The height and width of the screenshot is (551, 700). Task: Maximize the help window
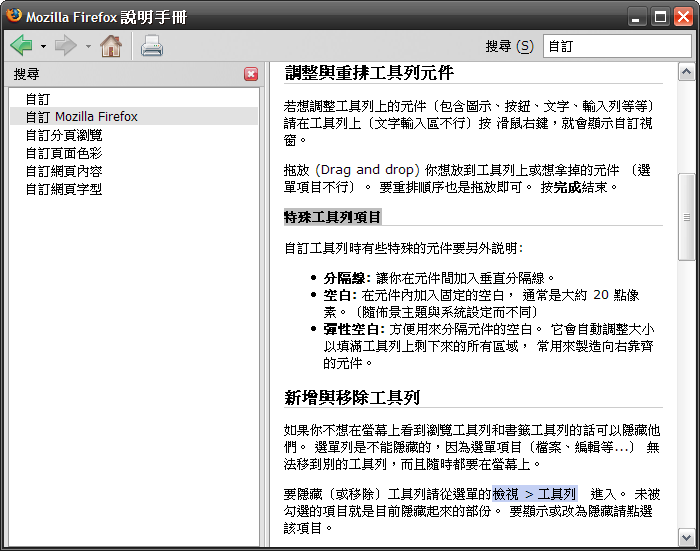coord(660,17)
